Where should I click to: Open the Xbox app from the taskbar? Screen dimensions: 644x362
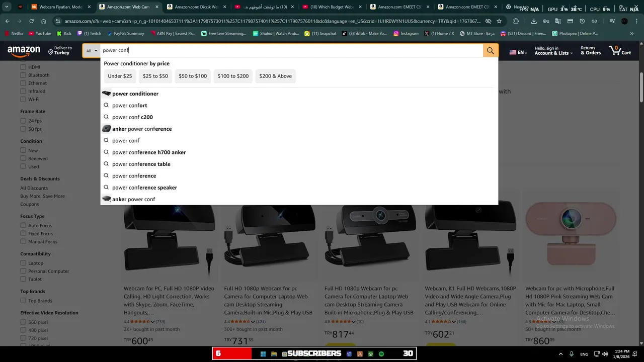point(370,354)
